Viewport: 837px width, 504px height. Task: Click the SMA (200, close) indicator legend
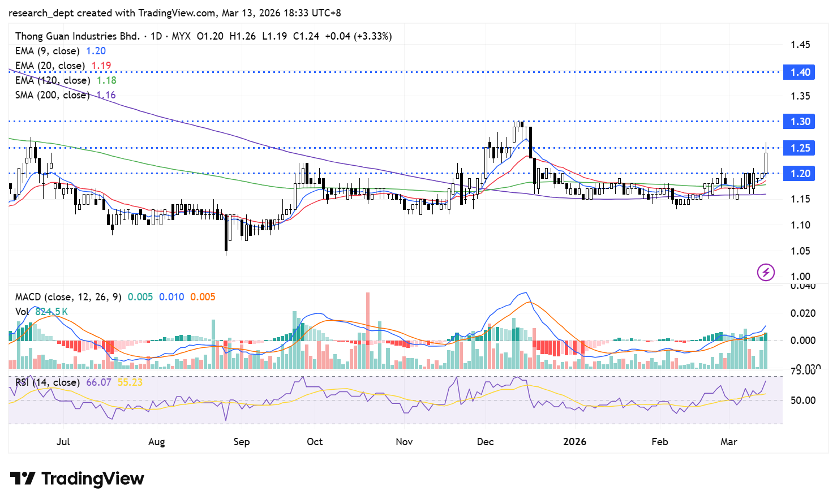point(52,95)
